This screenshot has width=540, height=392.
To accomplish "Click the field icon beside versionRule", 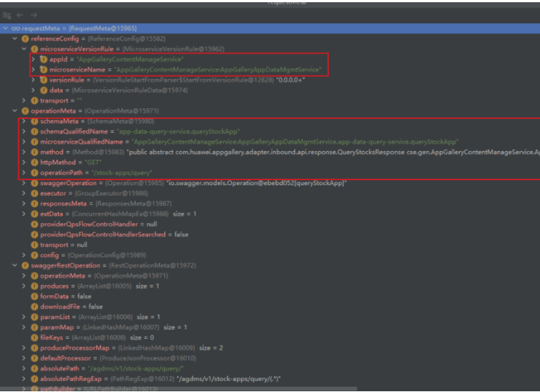I will coord(44,80).
